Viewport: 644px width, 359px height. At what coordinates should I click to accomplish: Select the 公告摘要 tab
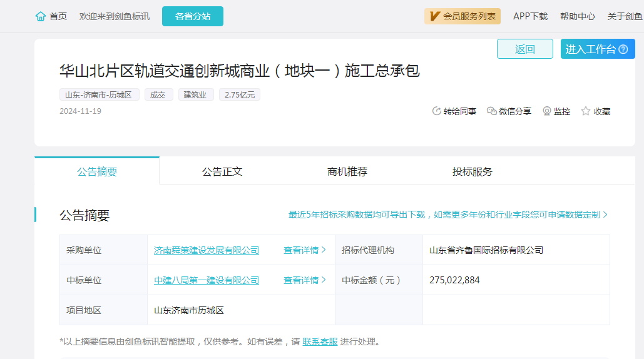(x=97, y=171)
